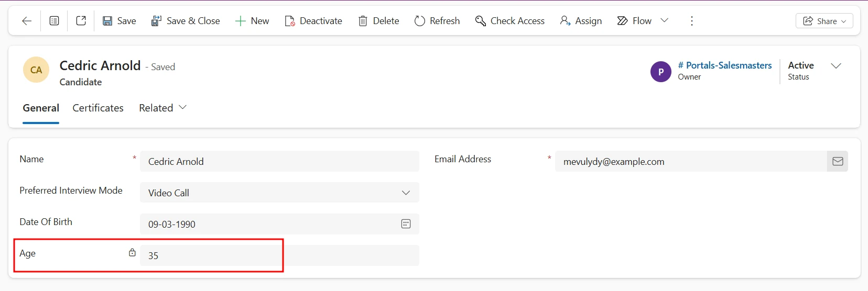
Task: Click the Share button
Action: [824, 21]
